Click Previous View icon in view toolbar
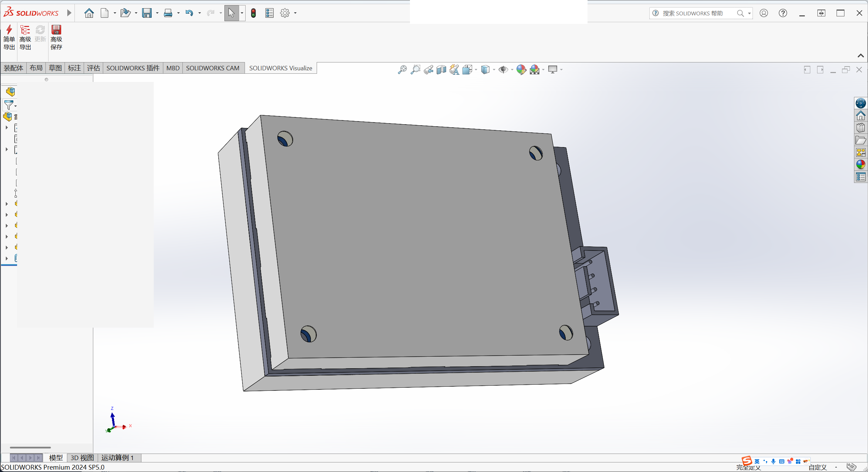 click(x=428, y=70)
